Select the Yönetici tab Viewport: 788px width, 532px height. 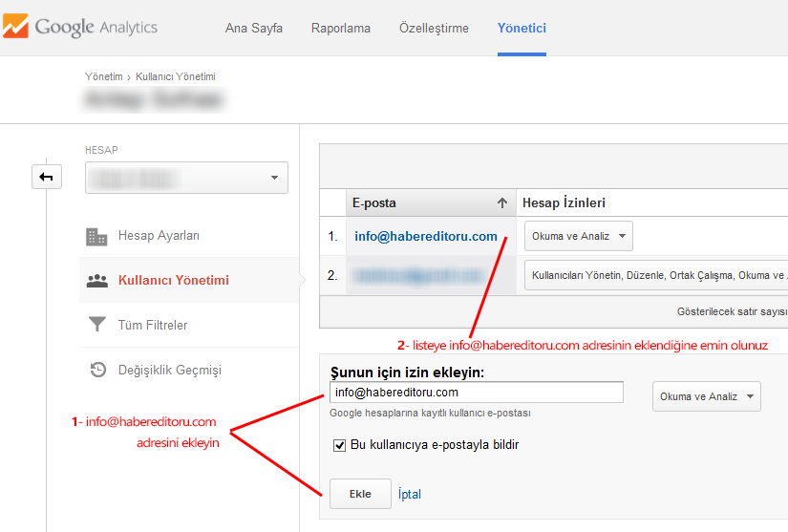coord(522,28)
